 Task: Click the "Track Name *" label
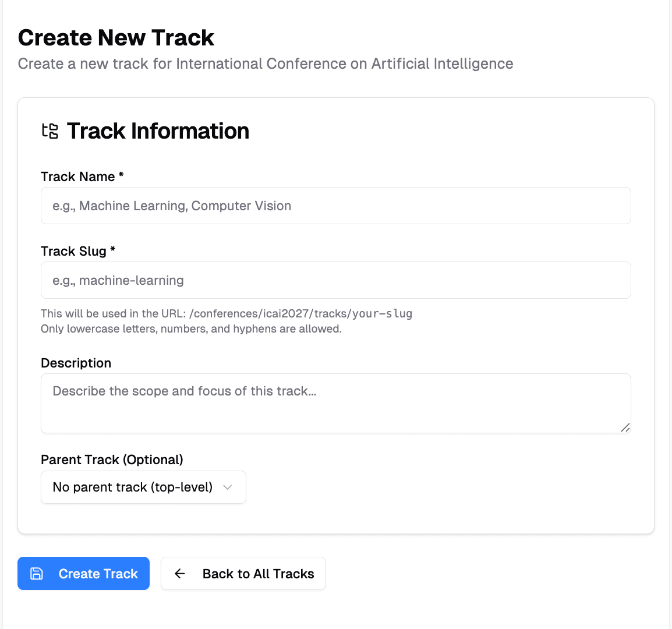82,176
